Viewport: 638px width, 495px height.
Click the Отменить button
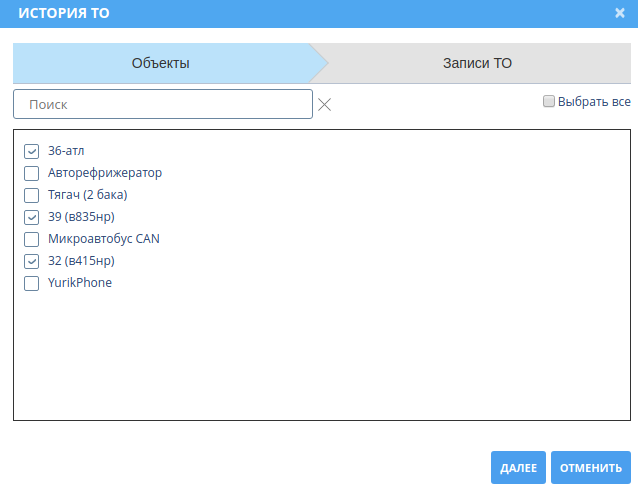pos(591,468)
